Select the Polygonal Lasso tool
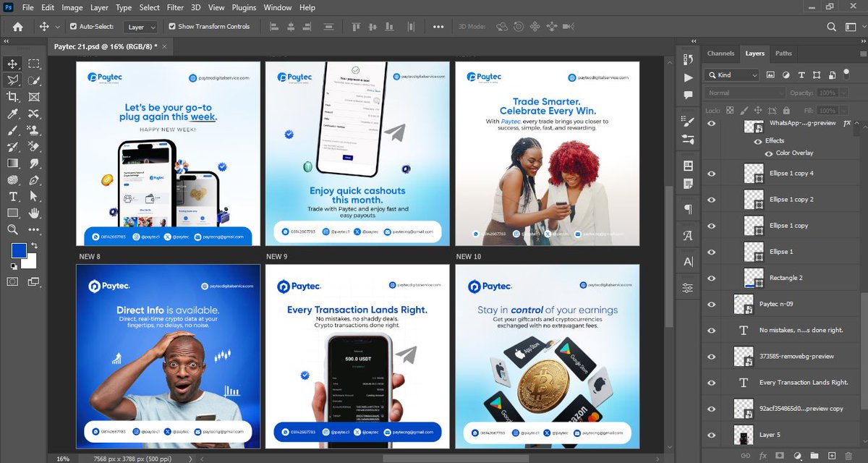 (13, 80)
